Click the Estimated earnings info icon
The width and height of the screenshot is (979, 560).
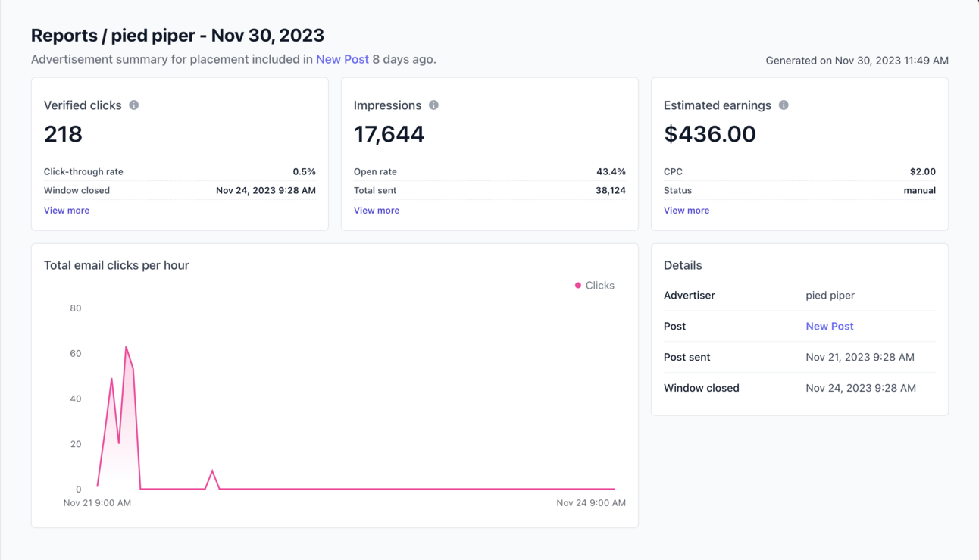[x=784, y=105]
